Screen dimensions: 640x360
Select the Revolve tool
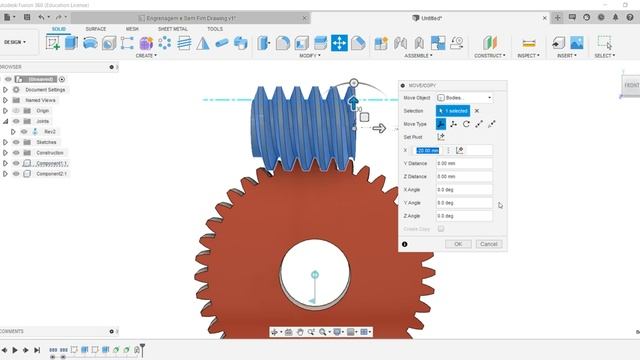pos(90,43)
